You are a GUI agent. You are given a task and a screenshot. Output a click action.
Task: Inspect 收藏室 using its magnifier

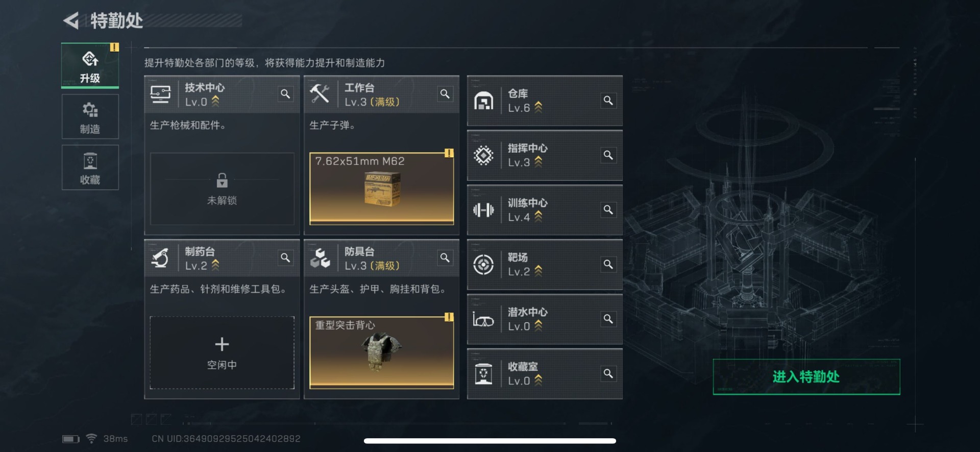click(x=608, y=374)
